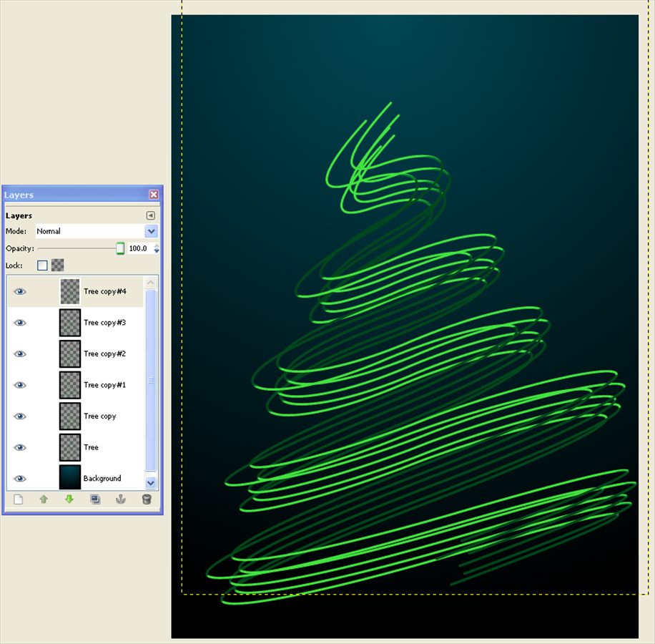Hide the Background layer
Image resolution: width=655 pixels, height=644 pixels.
pos(19,479)
